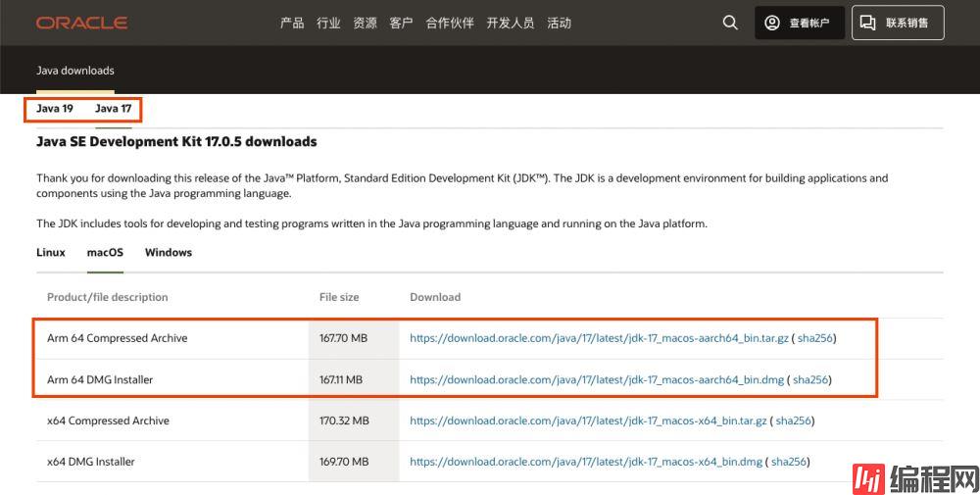The image size is (980, 495).
Task: Click the 查看帐户 account button
Action: click(800, 23)
